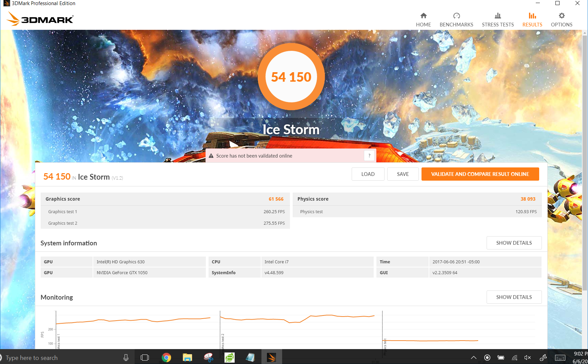Click the pen workspace tray icon

tap(543, 358)
